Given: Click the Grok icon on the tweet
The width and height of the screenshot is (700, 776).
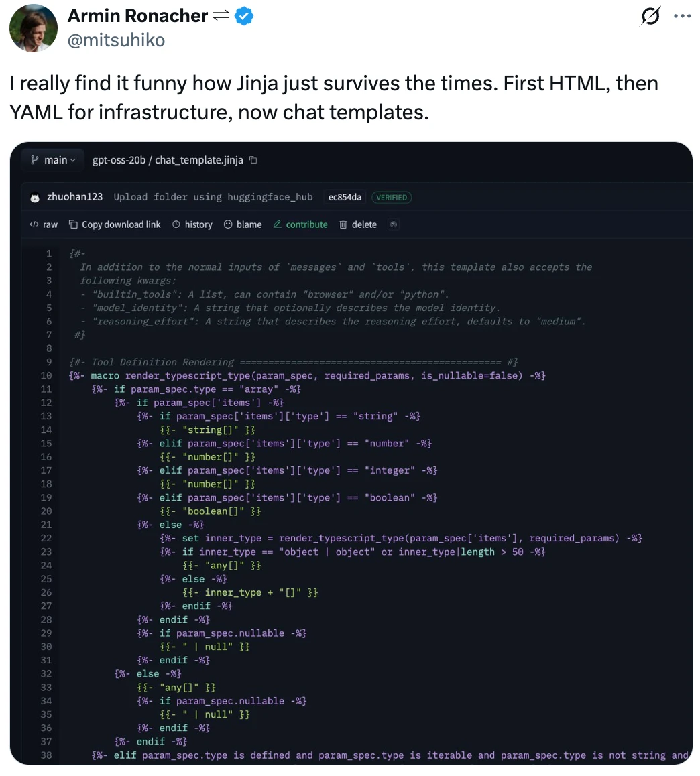Looking at the screenshot, I should pyautogui.click(x=650, y=16).
